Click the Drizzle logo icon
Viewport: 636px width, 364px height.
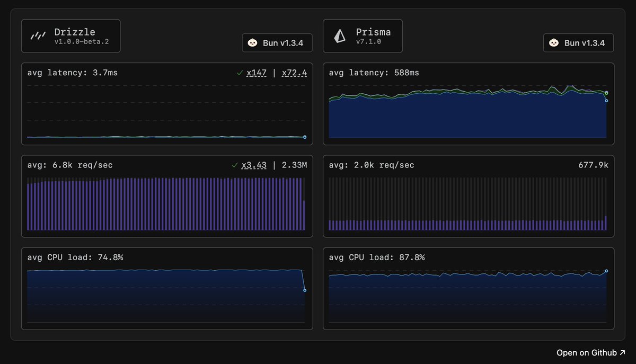(37, 36)
